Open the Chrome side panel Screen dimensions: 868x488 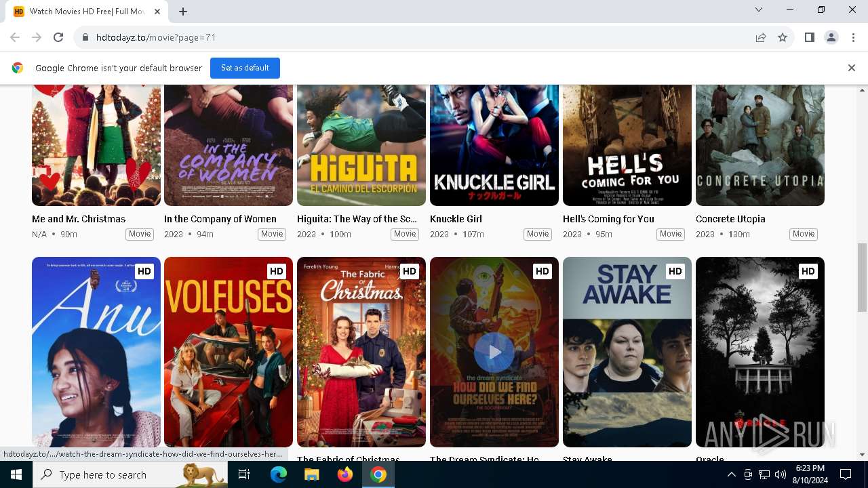(x=809, y=37)
